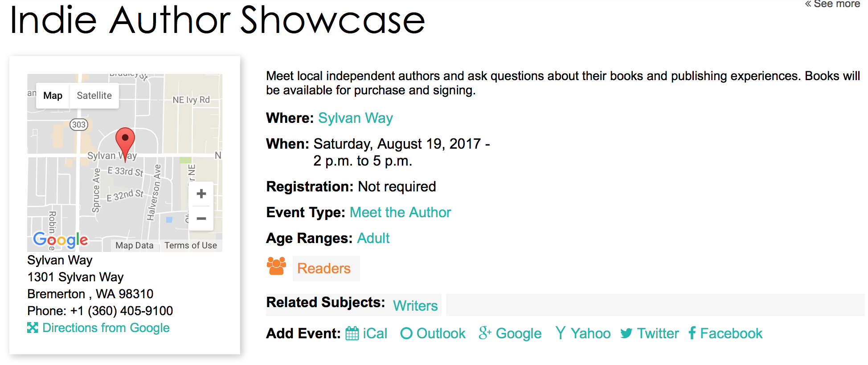Click the orange Readers group icon
Viewport: 868px width, 365px height.
pos(276,266)
